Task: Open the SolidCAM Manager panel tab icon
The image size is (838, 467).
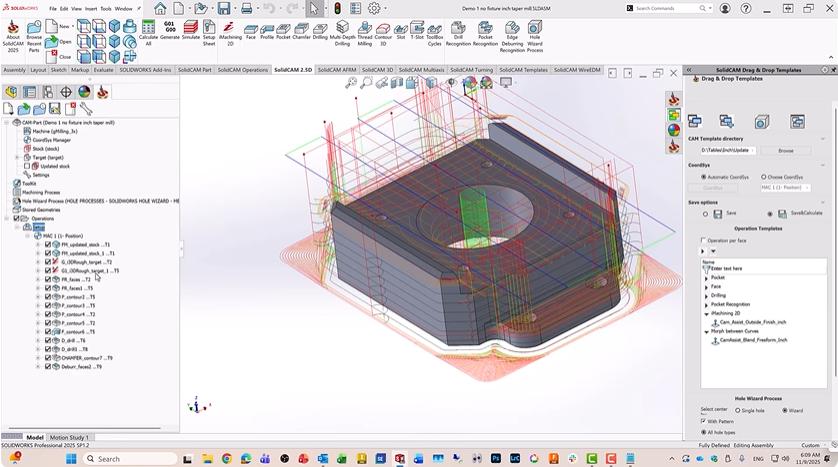Action: pyautogui.click(x=103, y=92)
